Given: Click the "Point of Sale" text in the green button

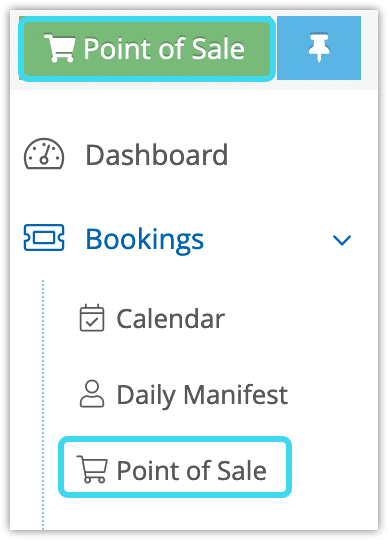Looking at the screenshot, I should click(164, 49).
